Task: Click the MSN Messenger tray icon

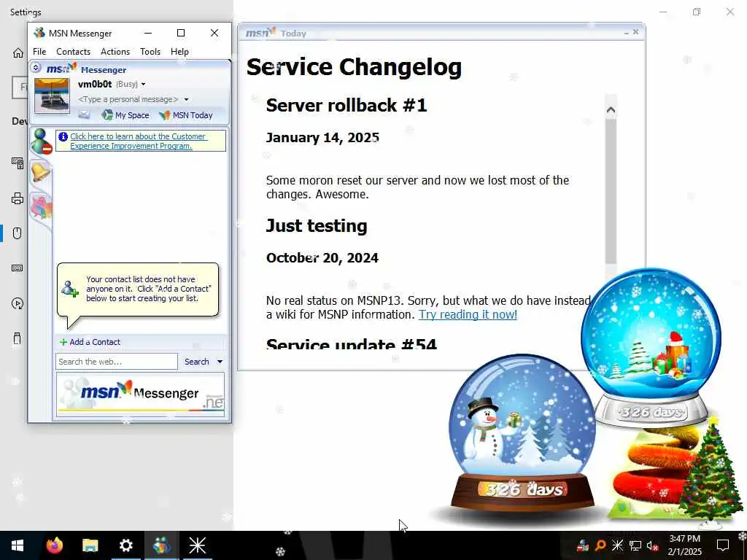Action: pyautogui.click(x=583, y=545)
